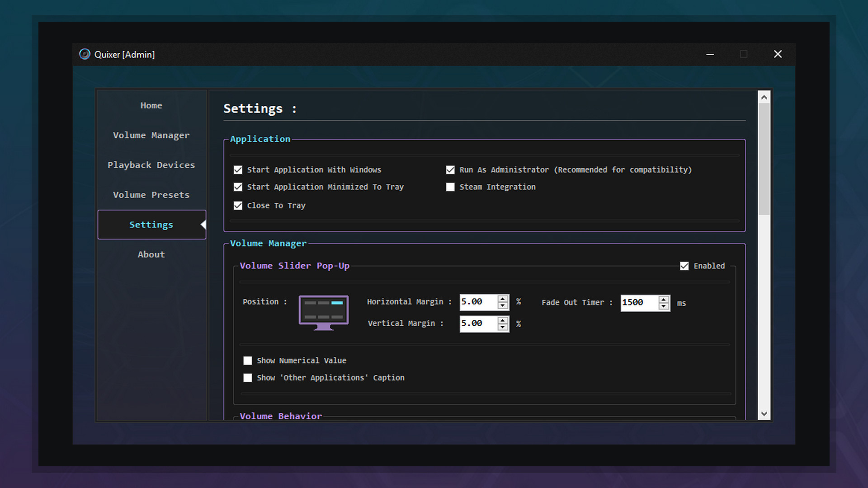This screenshot has height=488, width=868.
Task: Disable Start Application With Windows
Action: point(238,169)
